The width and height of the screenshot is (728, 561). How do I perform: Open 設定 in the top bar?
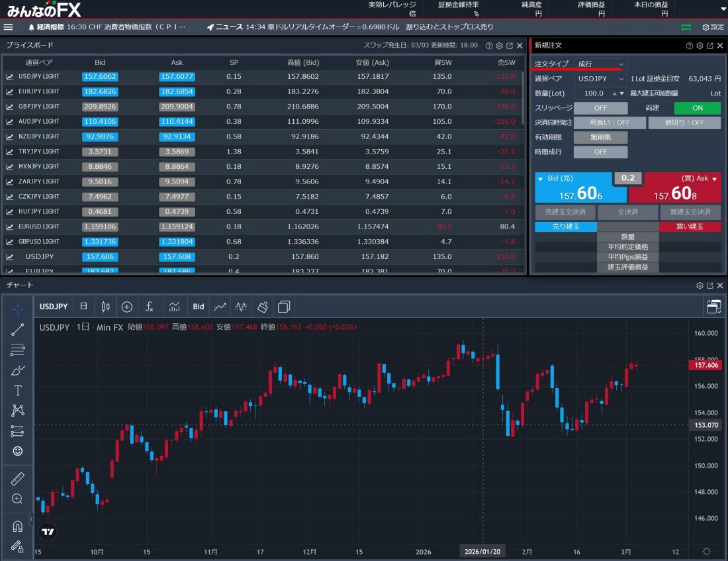(713, 27)
